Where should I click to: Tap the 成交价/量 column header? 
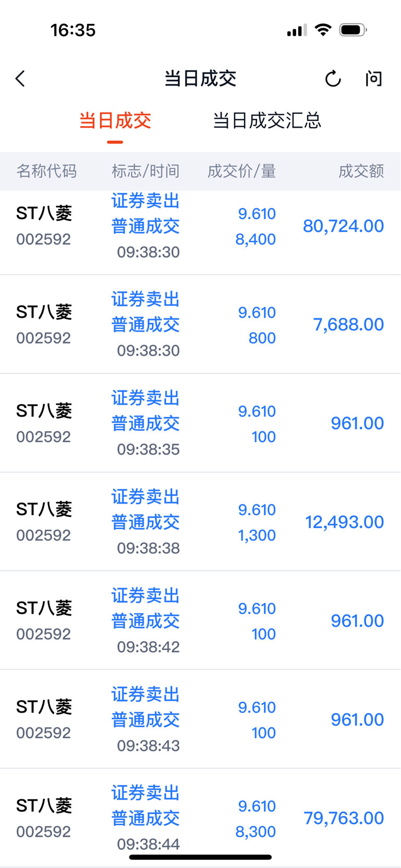click(241, 171)
